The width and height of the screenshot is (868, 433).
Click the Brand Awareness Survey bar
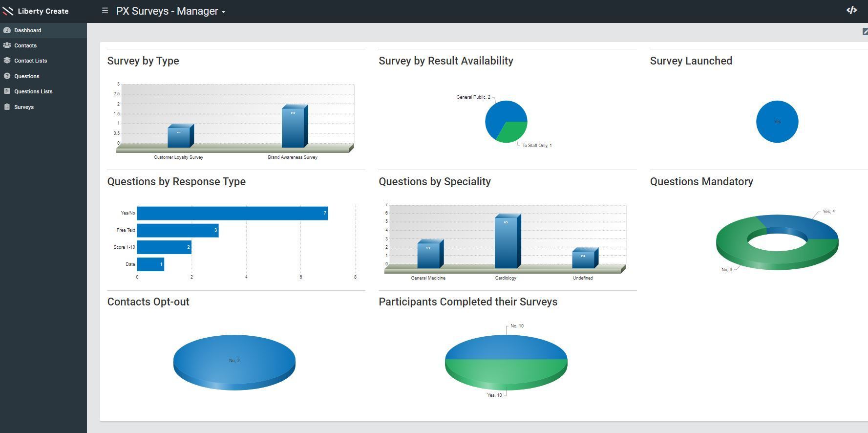[x=293, y=127]
